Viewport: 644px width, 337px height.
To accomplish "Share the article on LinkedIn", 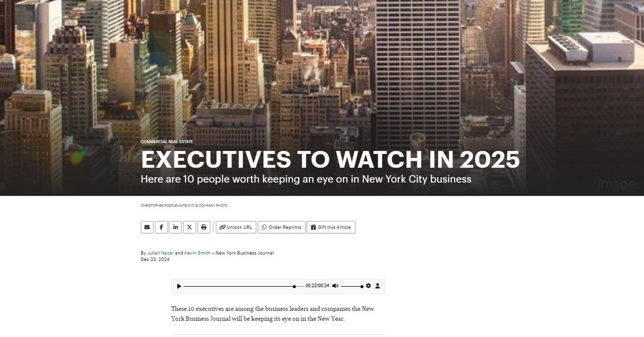I will [x=175, y=227].
